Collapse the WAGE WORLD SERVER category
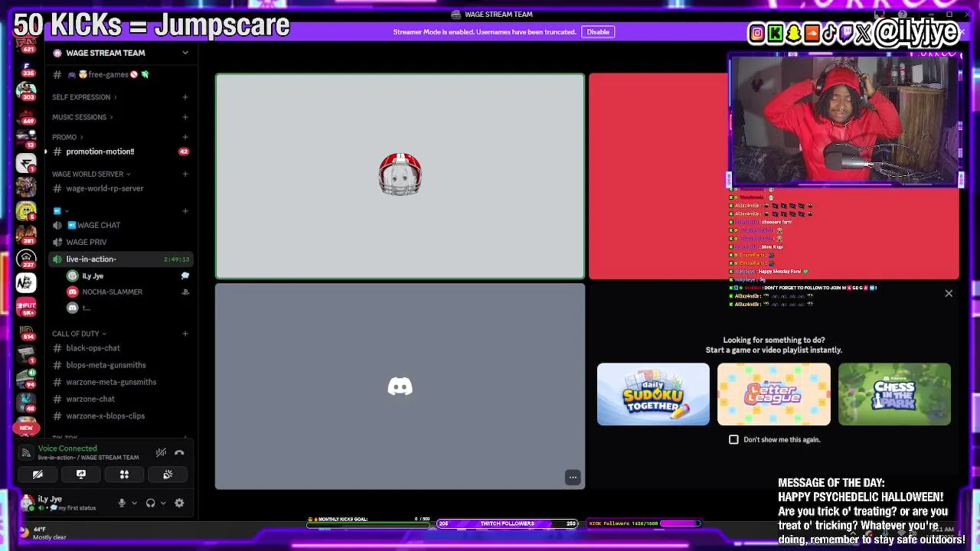 click(x=91, y=174)
